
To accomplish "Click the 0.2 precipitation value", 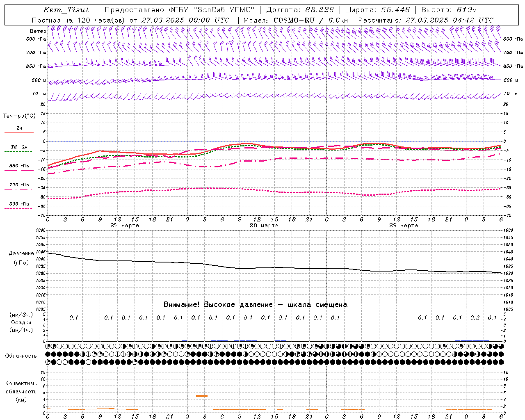I will tap(475, 317).
